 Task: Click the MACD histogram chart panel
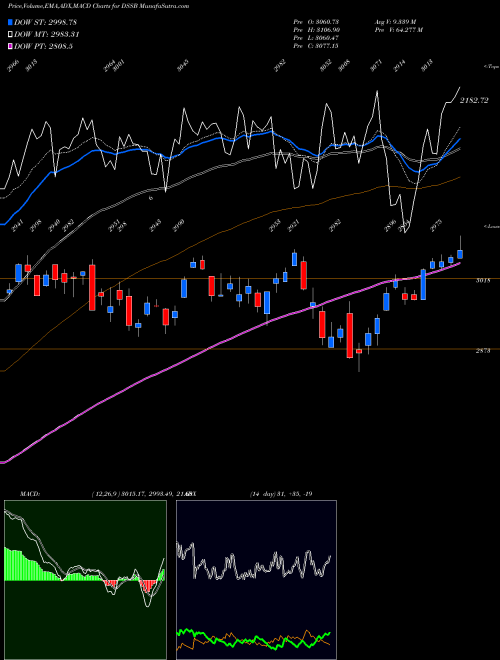pos(85,580)
